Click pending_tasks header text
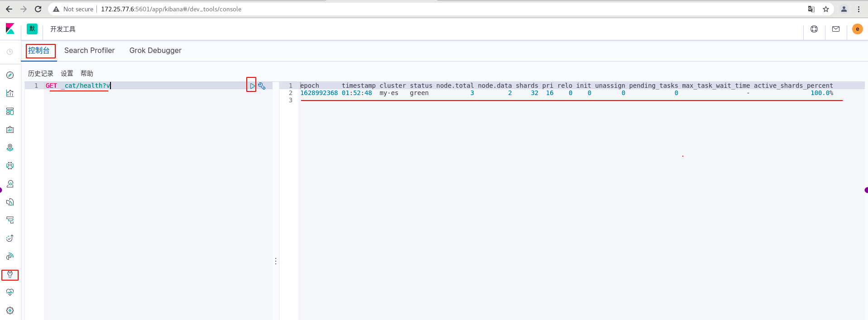 tap(653, 86)
